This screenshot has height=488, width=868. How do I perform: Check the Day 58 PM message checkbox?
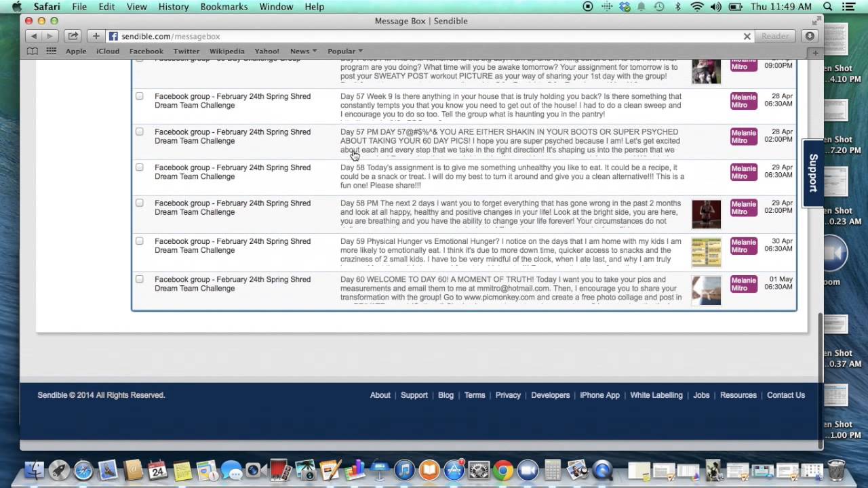tap(139, 203)
